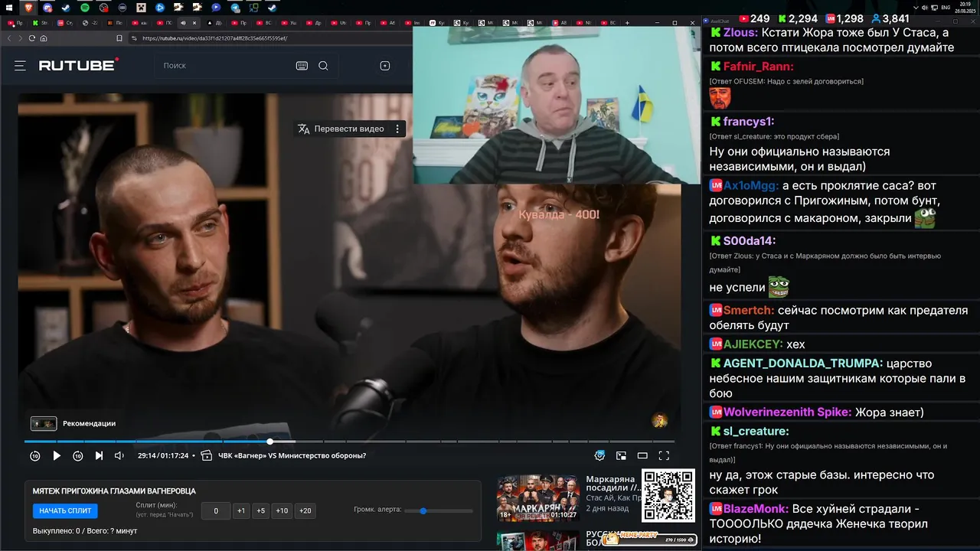Screen dimensions: 980x551
Task: Skip to the next video
Action: click(x=99, y=455)
